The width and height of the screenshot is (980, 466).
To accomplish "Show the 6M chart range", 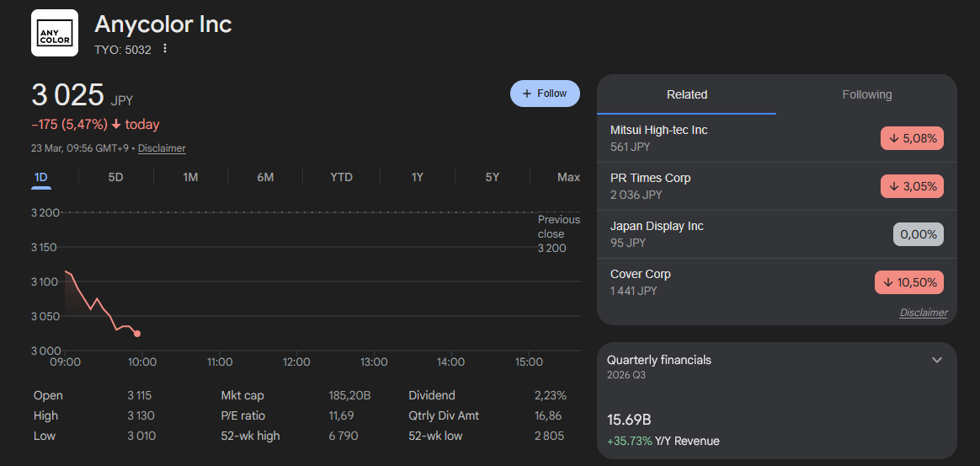I will coord(265,177).
